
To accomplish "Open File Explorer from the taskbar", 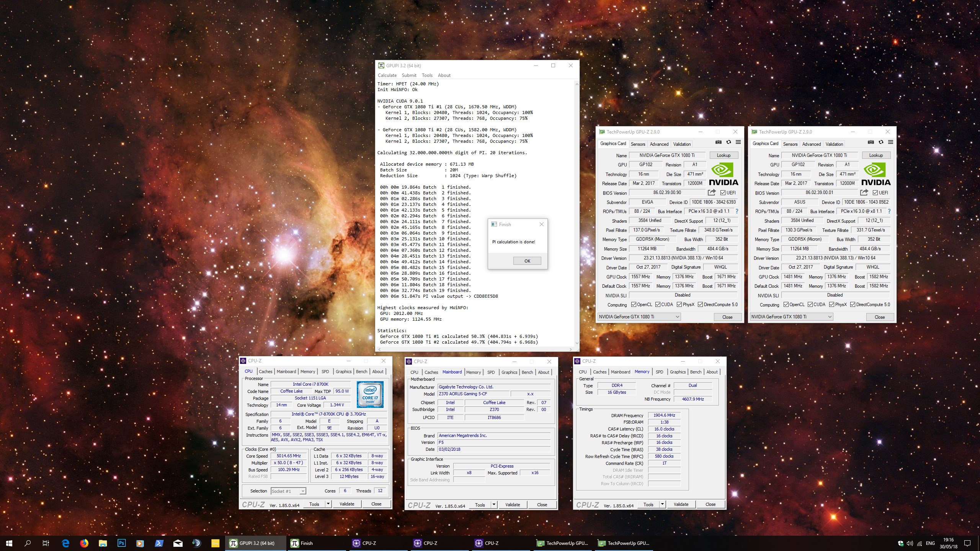I will click(103, 543).
